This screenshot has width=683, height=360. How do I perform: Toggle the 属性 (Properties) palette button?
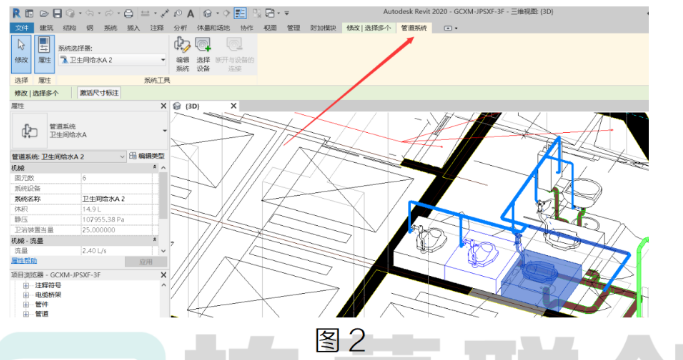(44, 54)
